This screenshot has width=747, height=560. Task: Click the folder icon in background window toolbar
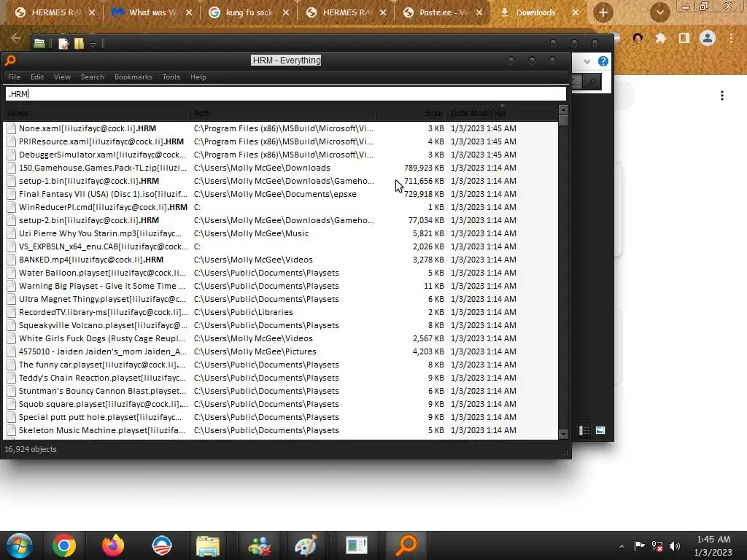pyautogui.click(x=39, y=44)
